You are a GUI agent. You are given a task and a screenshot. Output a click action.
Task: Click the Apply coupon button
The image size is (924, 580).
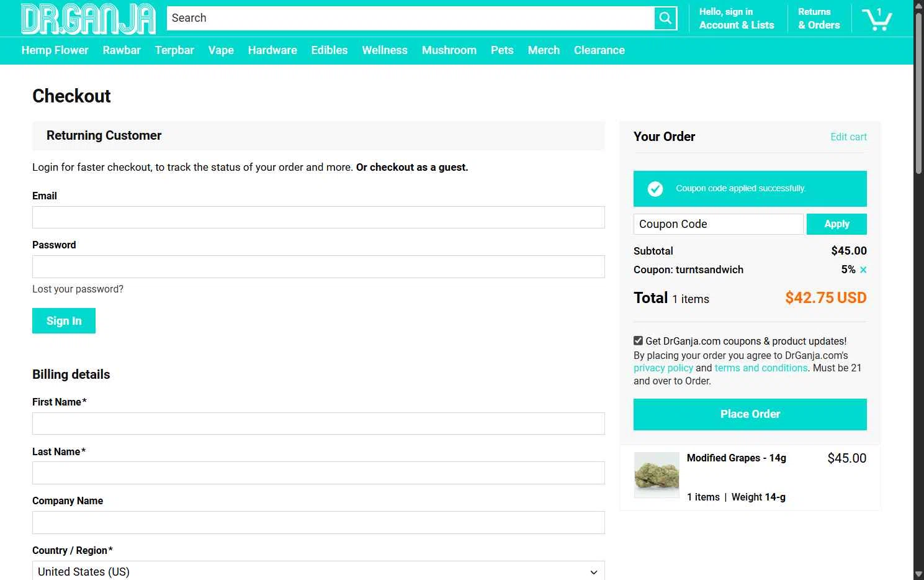(x=837, y=224)
